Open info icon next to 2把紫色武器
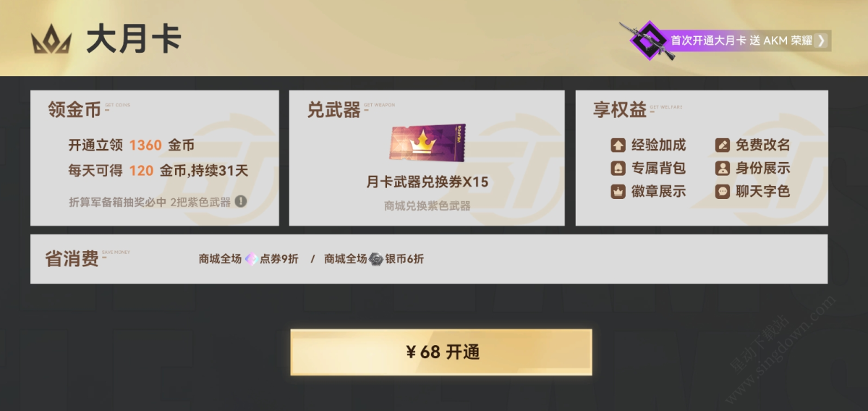Screen dimensions: 868x411 [x=240, y=202]
